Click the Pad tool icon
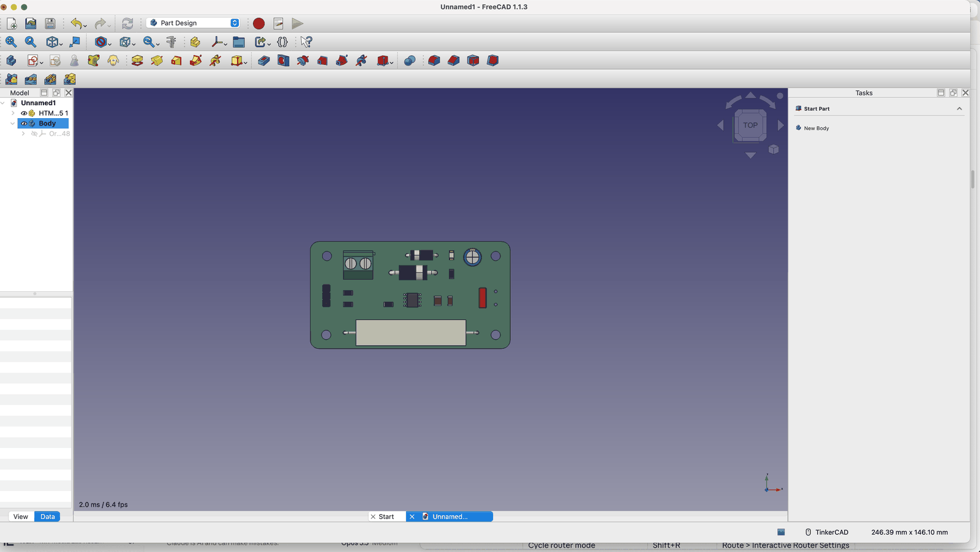 tap(137, 61)
